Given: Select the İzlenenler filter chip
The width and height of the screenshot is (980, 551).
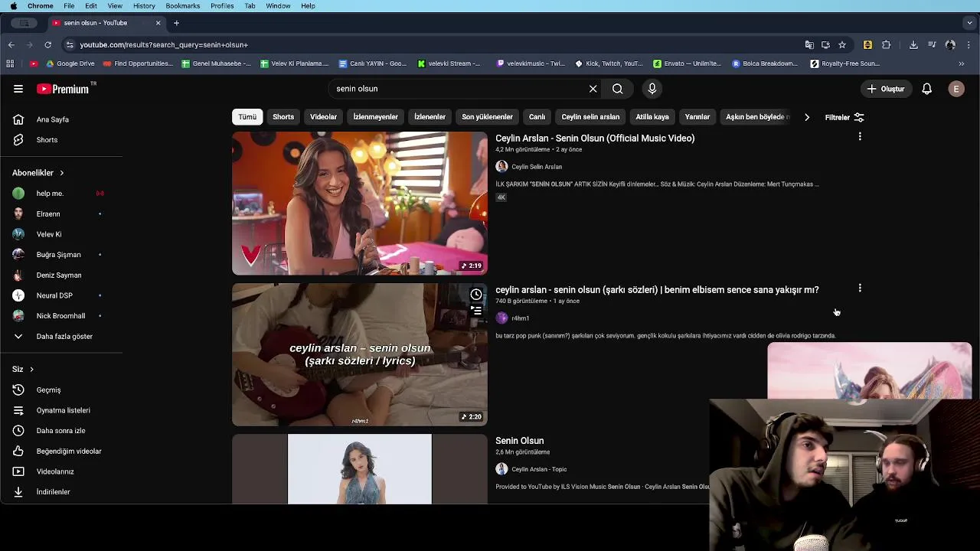Looking at the screenshot, I should [430, 117].
